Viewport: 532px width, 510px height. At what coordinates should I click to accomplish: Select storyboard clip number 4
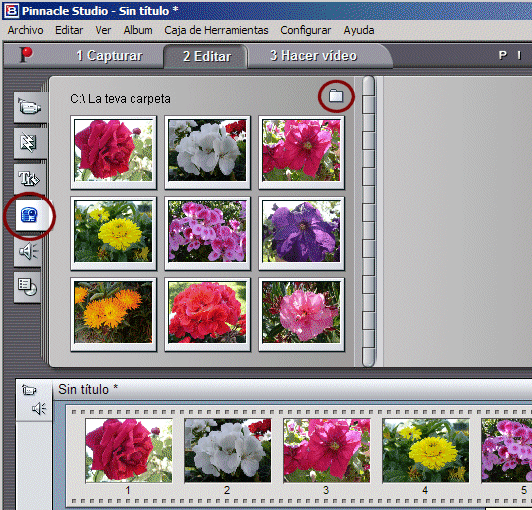pos(425,450)
